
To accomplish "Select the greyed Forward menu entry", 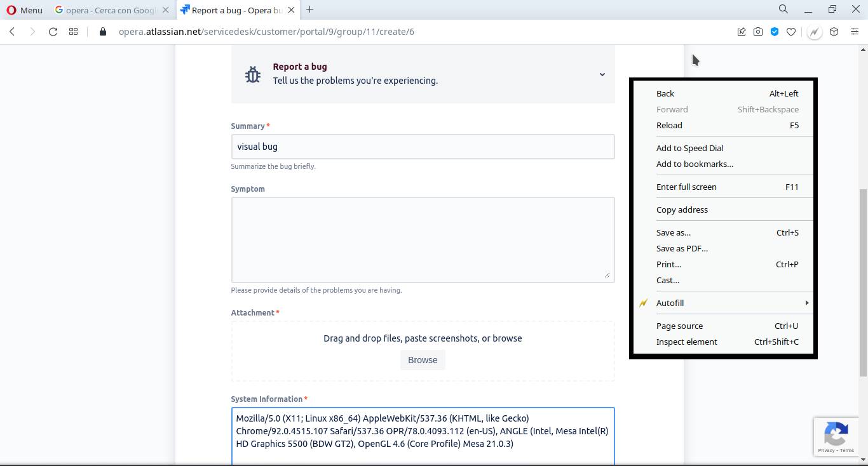I will point(723,109).
